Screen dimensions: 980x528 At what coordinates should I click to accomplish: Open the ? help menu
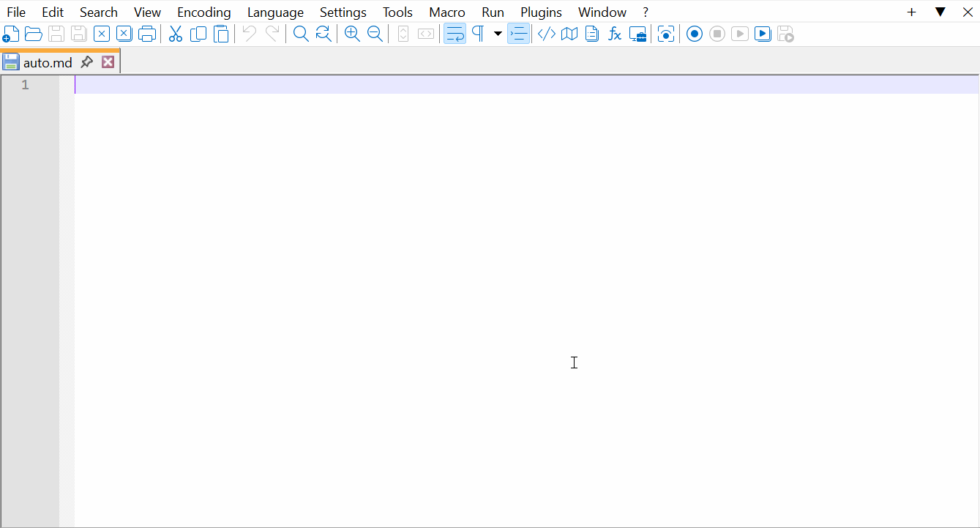646,12
